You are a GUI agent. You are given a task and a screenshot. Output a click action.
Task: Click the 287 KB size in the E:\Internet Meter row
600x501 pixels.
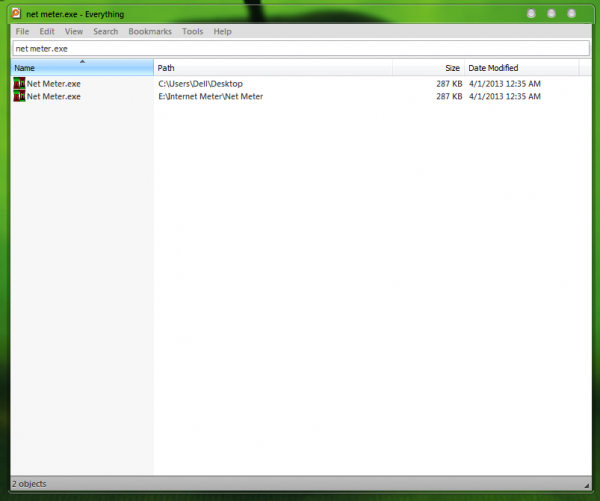(449, 96)
